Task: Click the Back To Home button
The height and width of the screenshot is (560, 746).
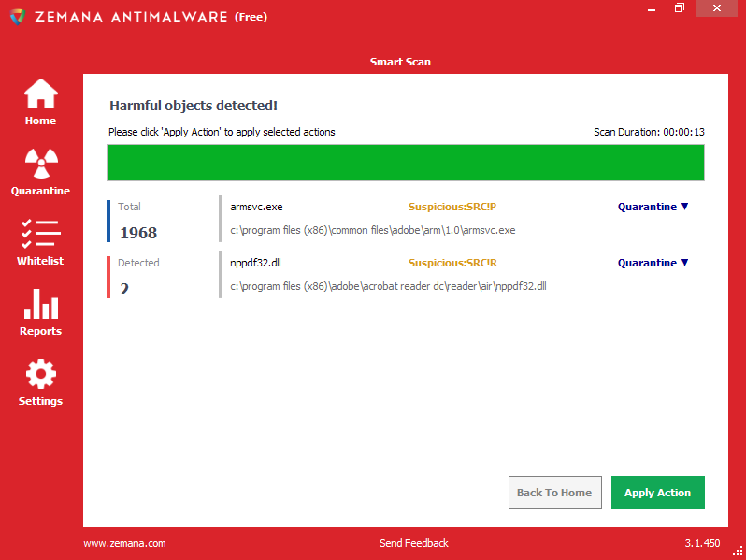Action: 554,493
